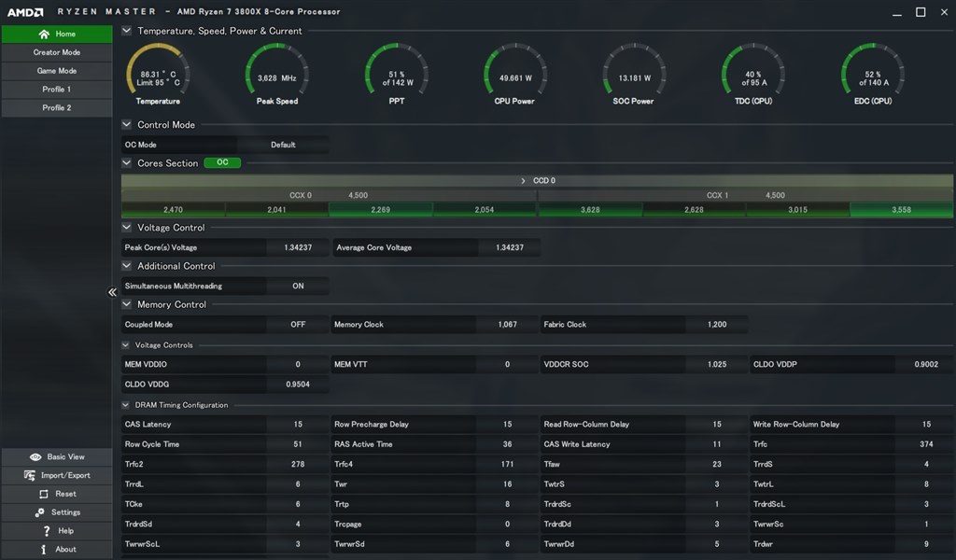
Task: Click the SOC Power gauge
Action: [634, 75]
